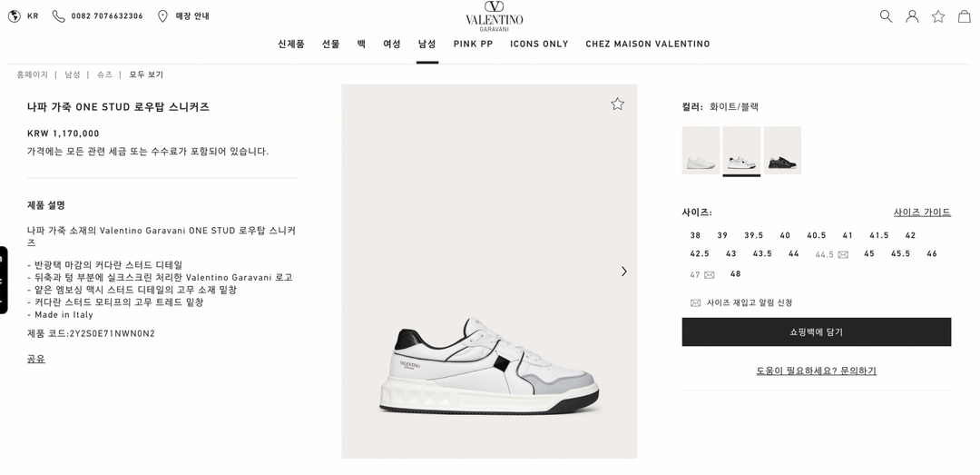The width and height of the screenshot is (980, 475).
Task: Select size 40.5
Action: 817,235
